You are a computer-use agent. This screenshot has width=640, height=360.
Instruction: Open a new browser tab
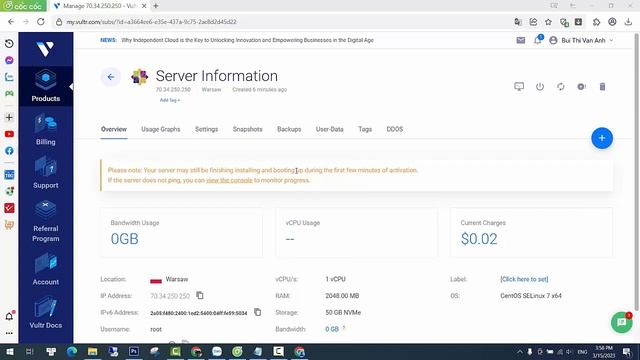156,6
